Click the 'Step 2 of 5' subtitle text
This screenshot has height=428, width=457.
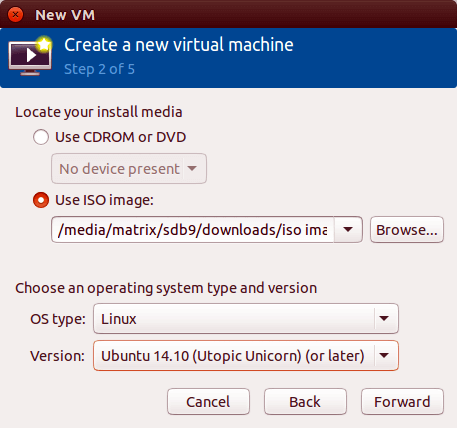99,69
